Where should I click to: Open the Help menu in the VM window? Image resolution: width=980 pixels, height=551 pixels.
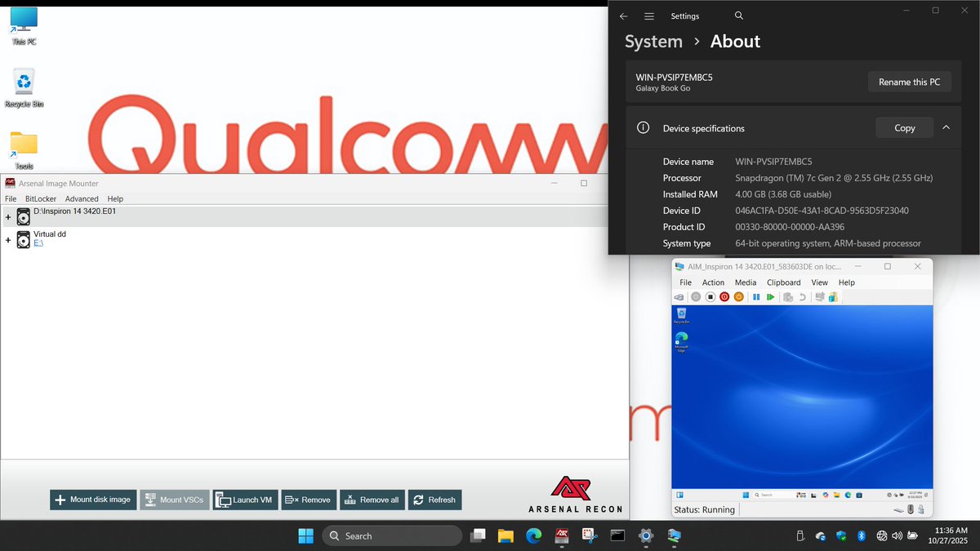pos(847,282)
